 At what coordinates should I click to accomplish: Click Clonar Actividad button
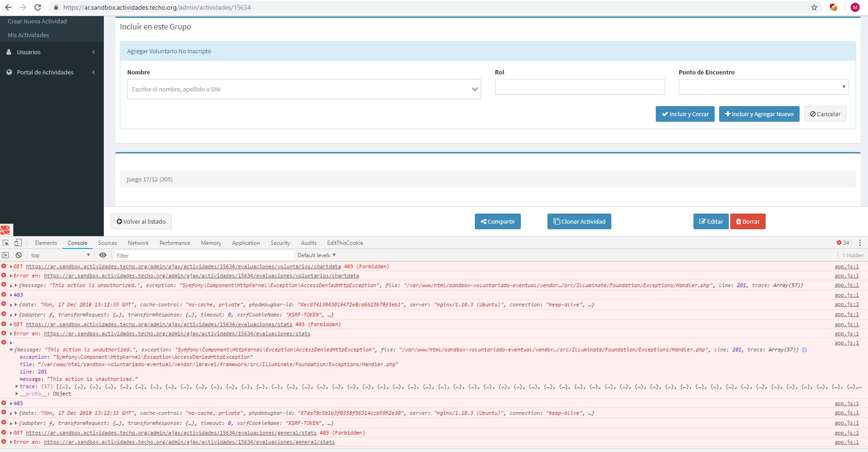click(579, 221)
